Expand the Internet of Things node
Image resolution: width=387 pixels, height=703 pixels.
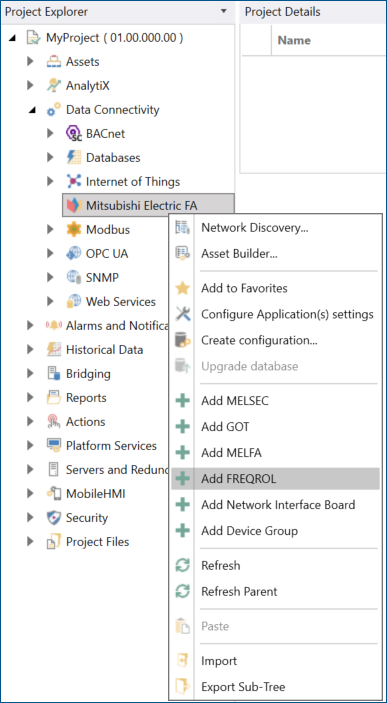(x=50, y=182)
